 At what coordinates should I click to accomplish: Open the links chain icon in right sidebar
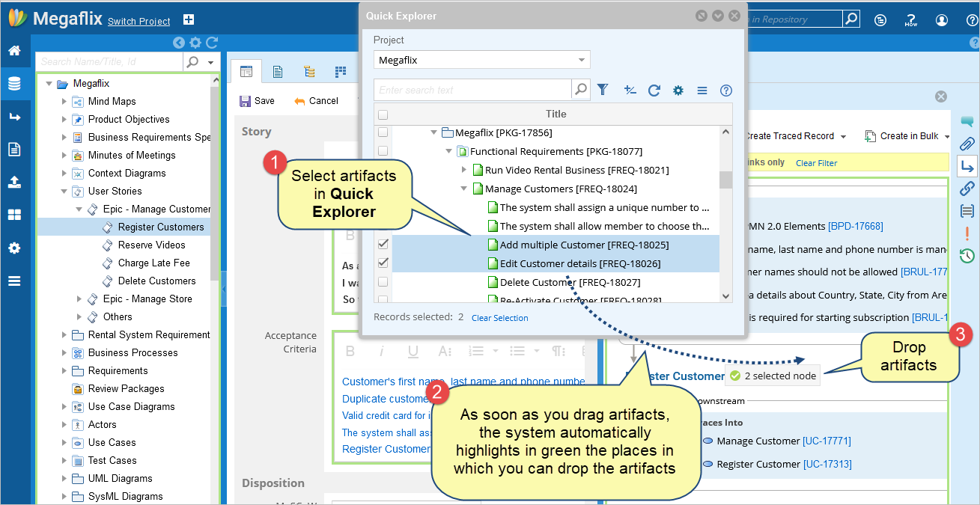point(967,188)
